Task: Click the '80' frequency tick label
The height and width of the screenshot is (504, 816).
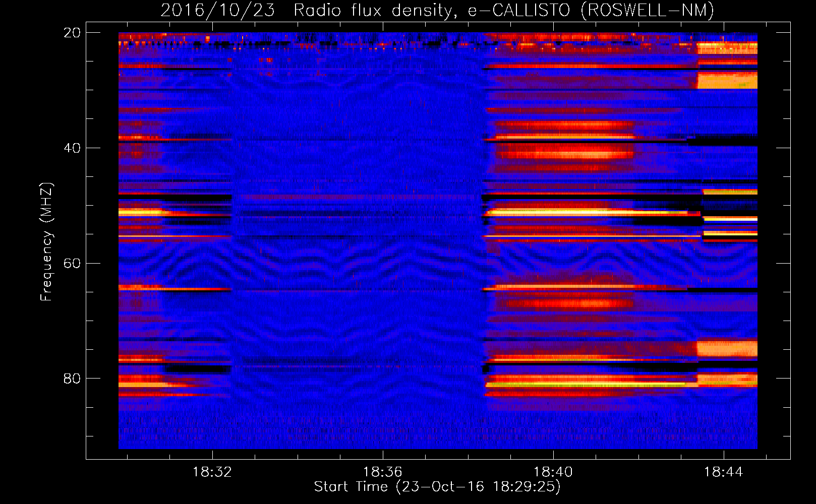Action: 72,379
